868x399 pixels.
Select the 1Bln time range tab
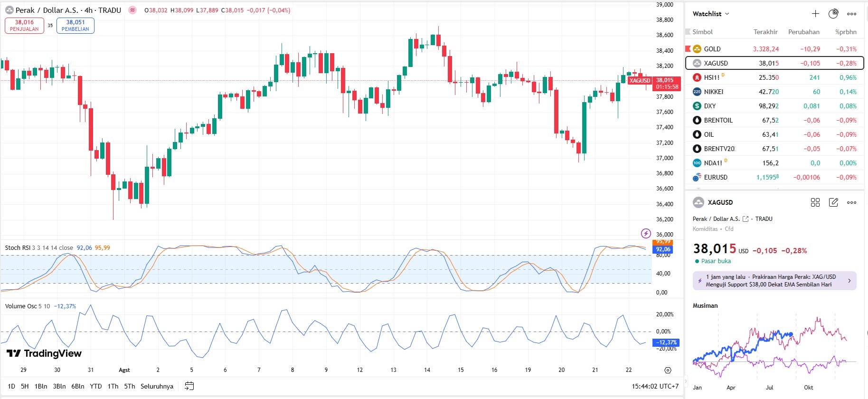tap(41, 386)
